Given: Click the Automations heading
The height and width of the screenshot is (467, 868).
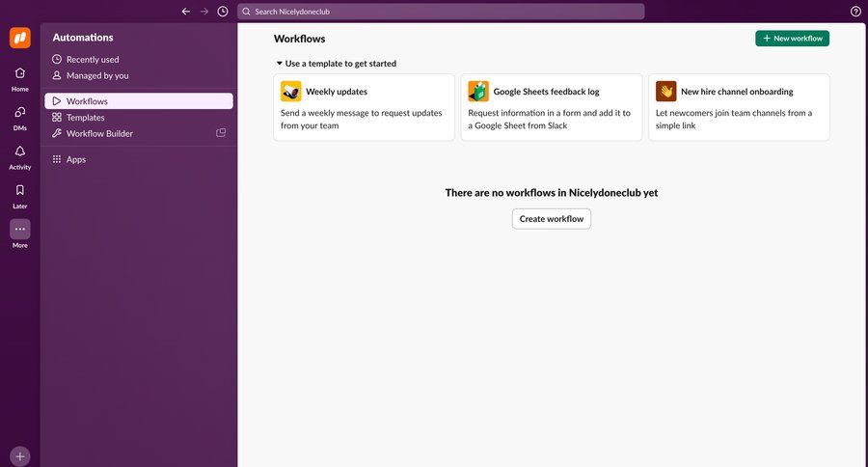Looking at the screenshot, I should (x=83, y=37).
